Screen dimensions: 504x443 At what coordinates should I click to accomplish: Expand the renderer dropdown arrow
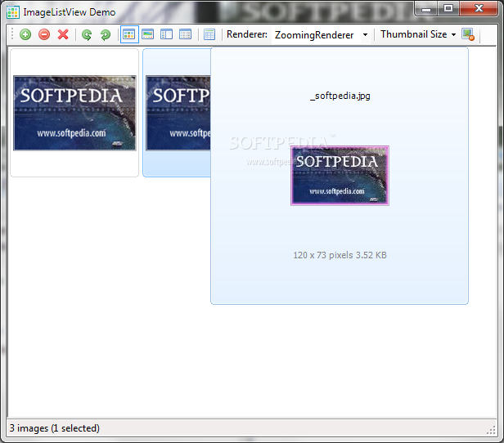point(365,34)
